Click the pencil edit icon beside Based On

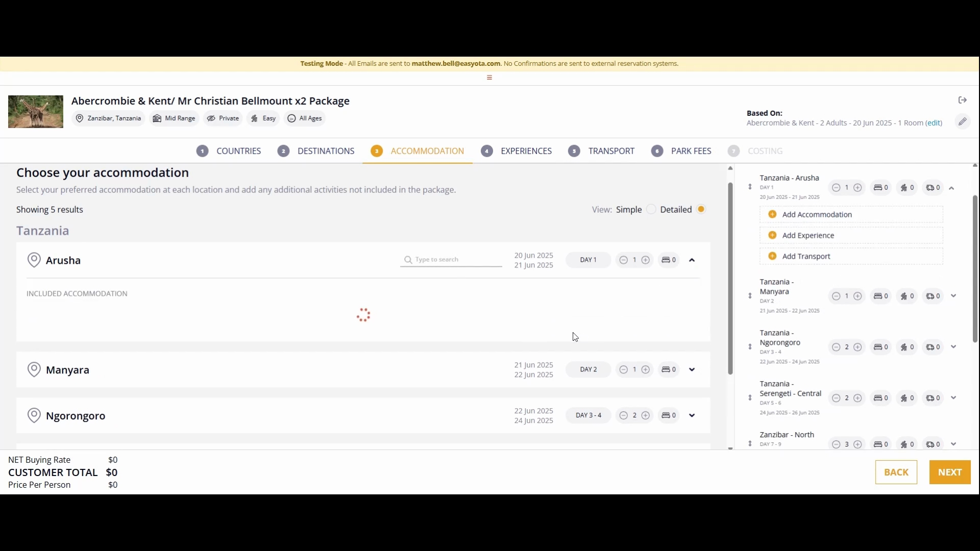pyautogui.click(x=963, y=121)
